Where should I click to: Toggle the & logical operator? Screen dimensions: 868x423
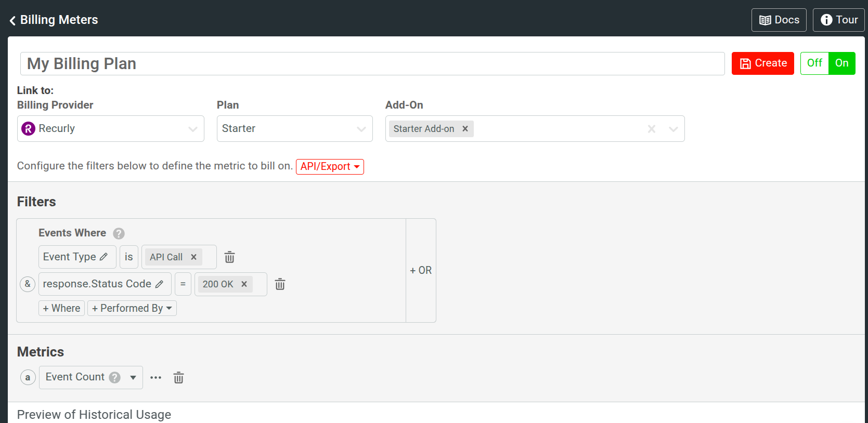[x=28, y=284]
